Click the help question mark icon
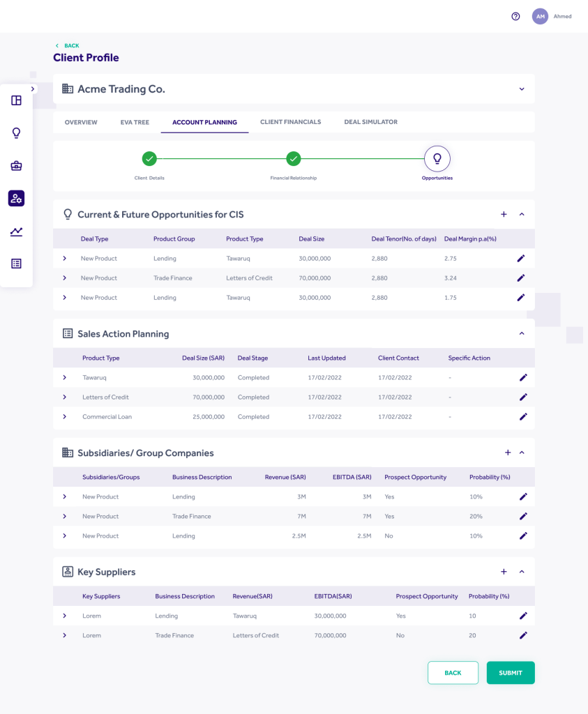 click(x=515, y=16)
